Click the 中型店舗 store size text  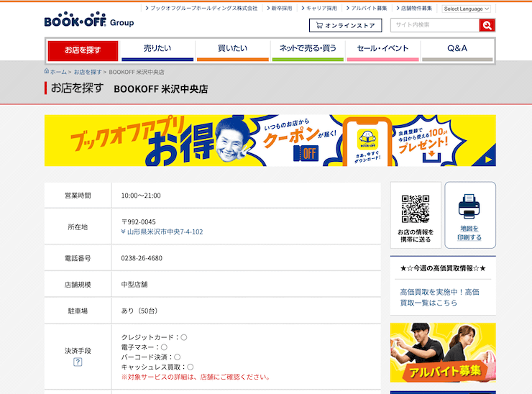coord(134,285)
